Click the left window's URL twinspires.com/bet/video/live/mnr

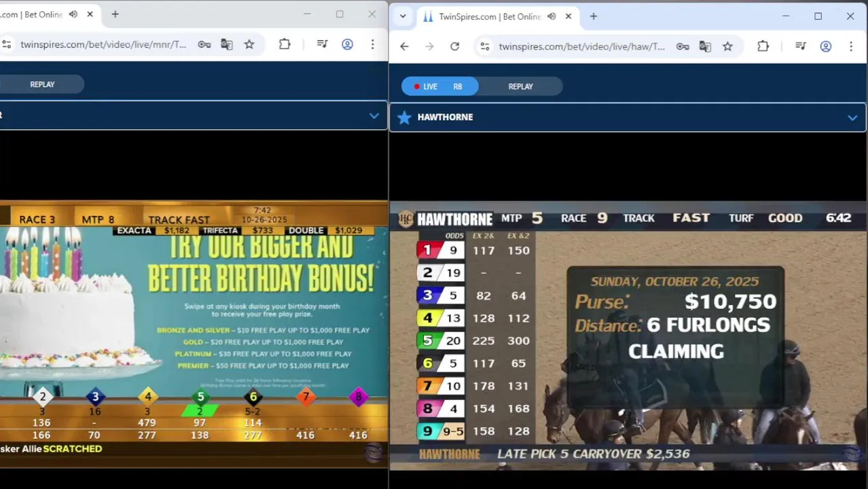[x=103, y=44]
